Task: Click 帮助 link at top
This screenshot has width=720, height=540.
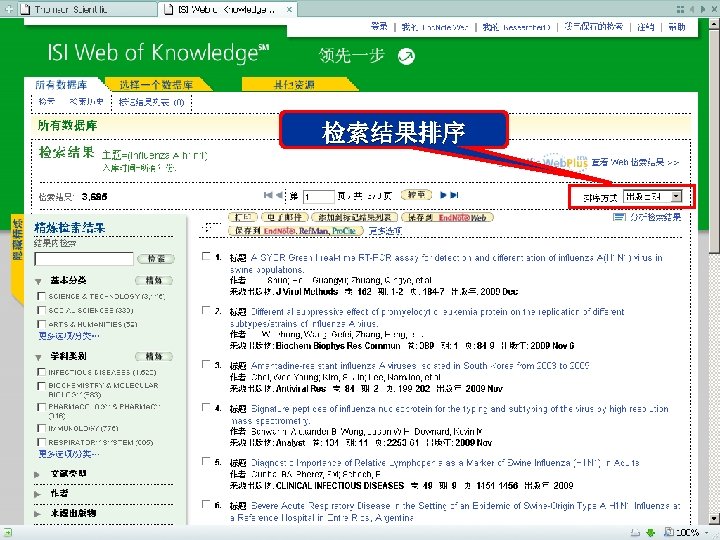Action: tap(676, 27)
